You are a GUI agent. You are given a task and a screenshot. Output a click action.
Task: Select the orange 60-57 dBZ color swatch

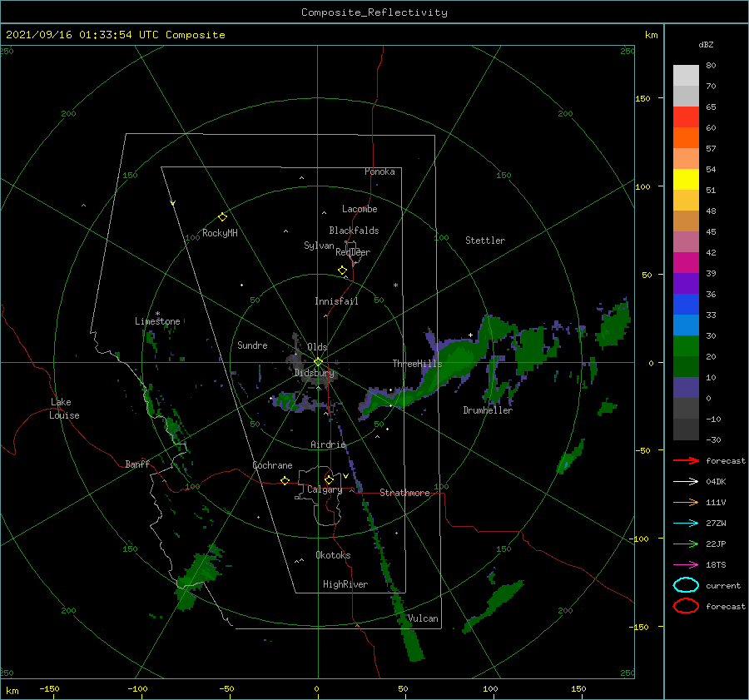point(686,138)
